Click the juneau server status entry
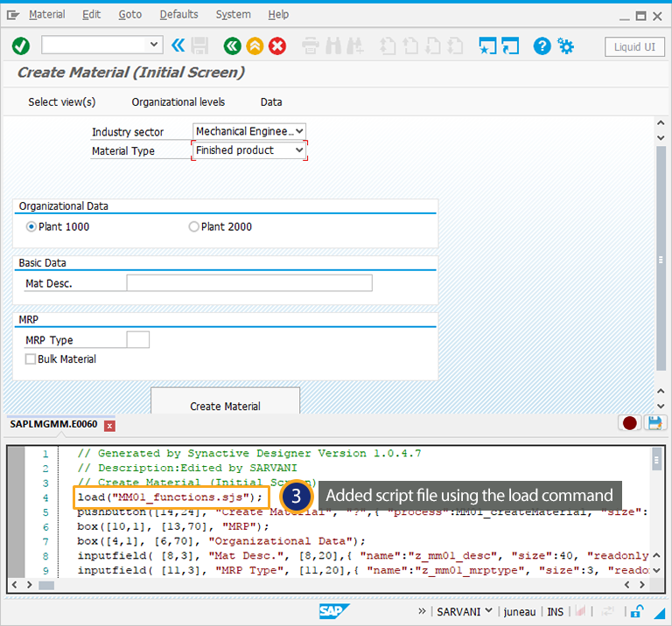Screen dimensions: 672x626 click(x=520, y=611)
